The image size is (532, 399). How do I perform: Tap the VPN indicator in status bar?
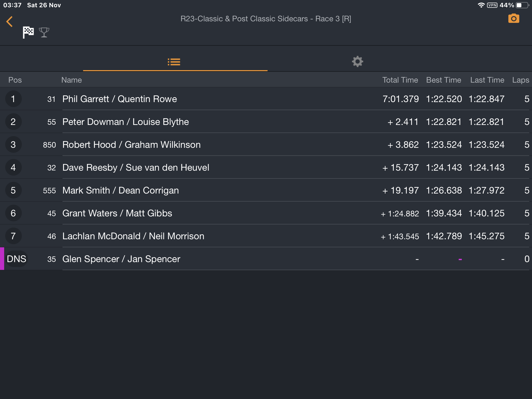pos(492,5)
